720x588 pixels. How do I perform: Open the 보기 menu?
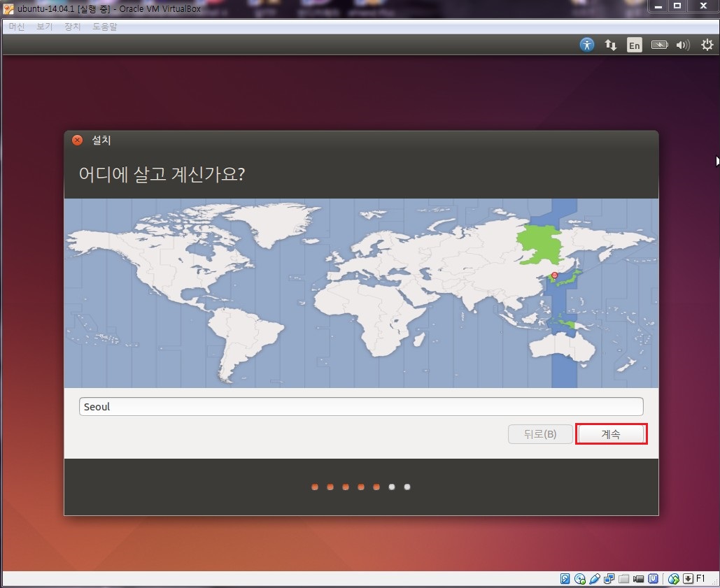pos(45,27)
